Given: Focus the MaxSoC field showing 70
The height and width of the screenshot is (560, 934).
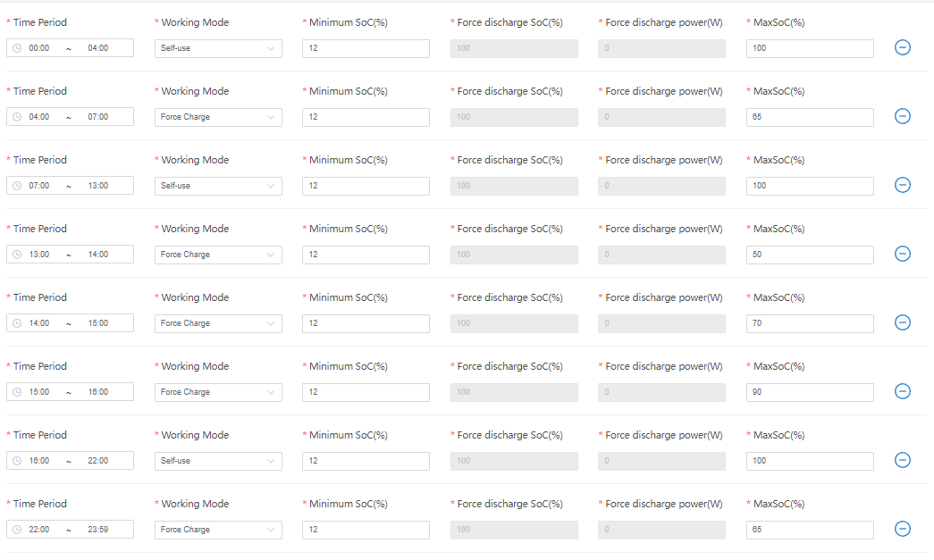Looking at the screenshot, I should coord(810,323).
